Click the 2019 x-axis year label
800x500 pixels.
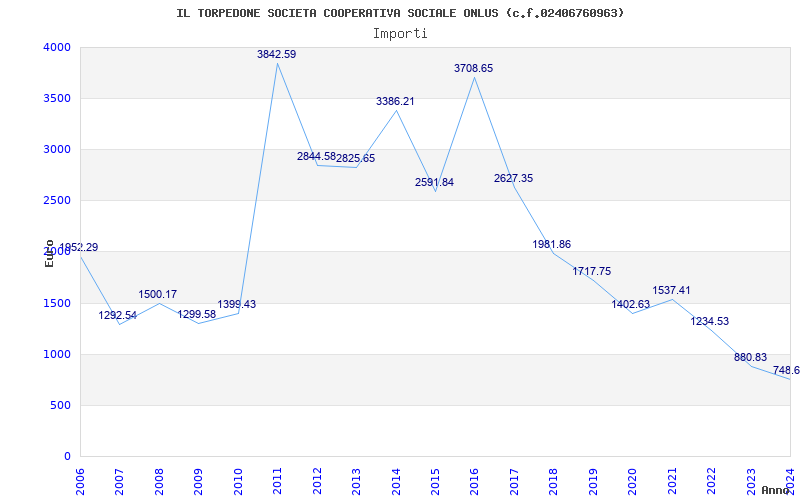click(x=593, y=481)
